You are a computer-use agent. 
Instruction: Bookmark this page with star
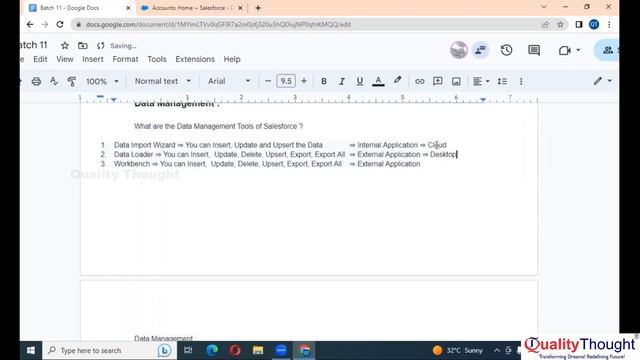pos(560,24)
